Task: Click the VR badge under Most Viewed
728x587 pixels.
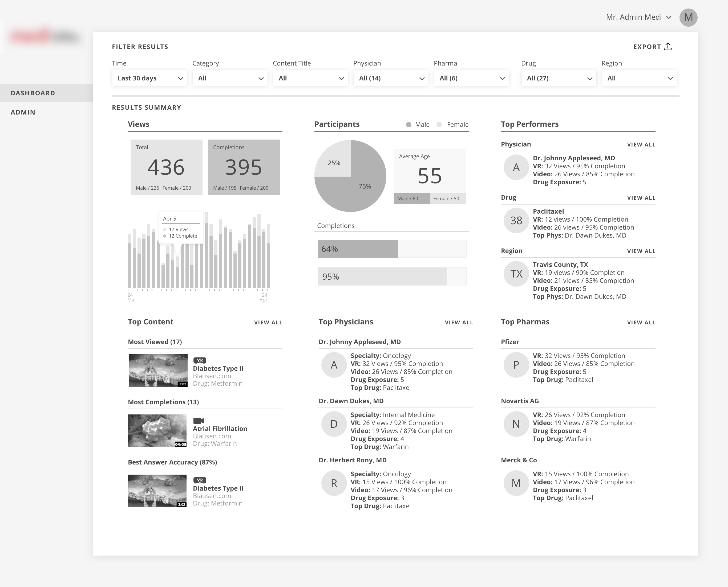Action: coord(200,360)
